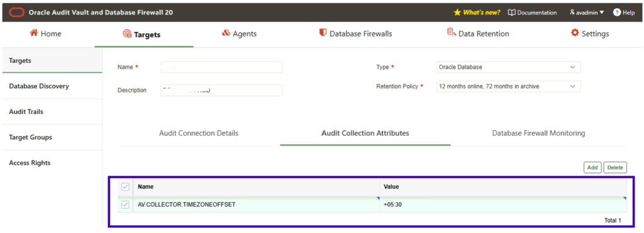Click the Total 1 row count text
This screenshot has width=644, height=233.
tap(613, 220)
